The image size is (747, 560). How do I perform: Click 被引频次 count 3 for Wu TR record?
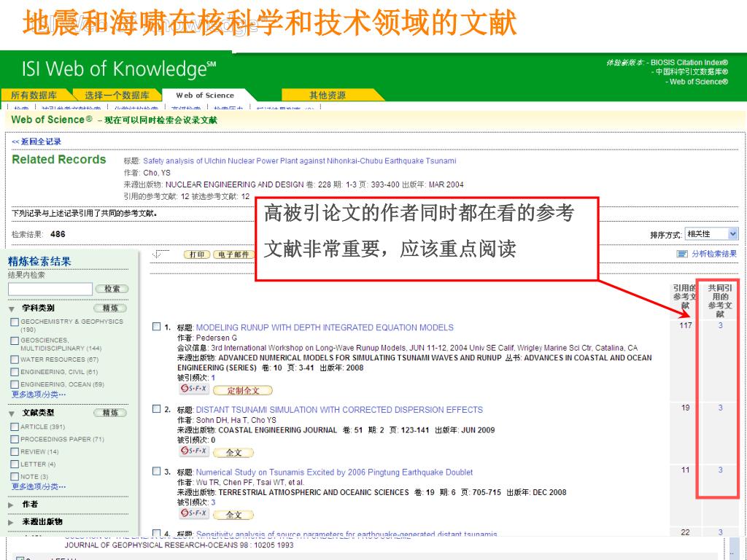(x=213, y=502)
